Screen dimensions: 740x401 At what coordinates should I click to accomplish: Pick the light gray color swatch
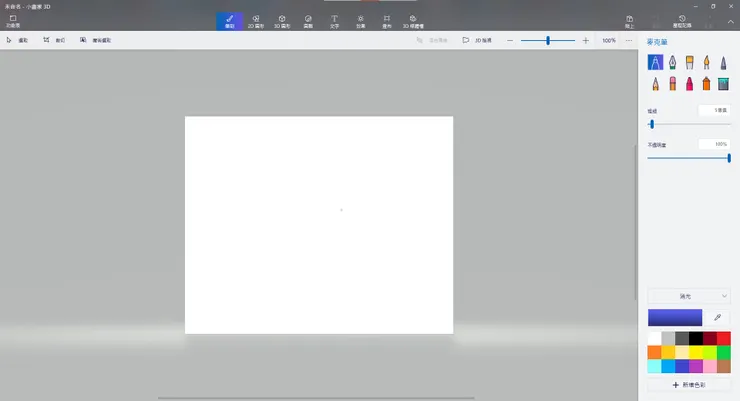click(x=668, y=338)
